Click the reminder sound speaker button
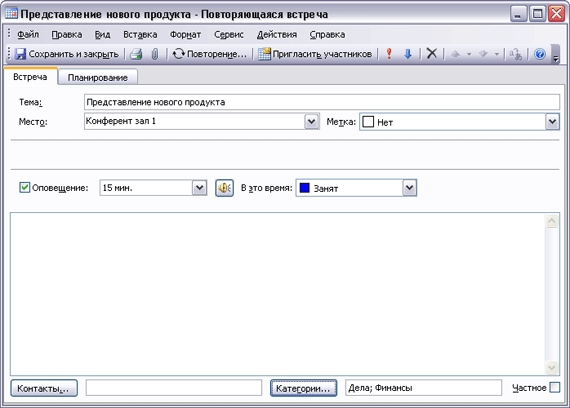Viewport: 570px width, 408px height. 224,188
